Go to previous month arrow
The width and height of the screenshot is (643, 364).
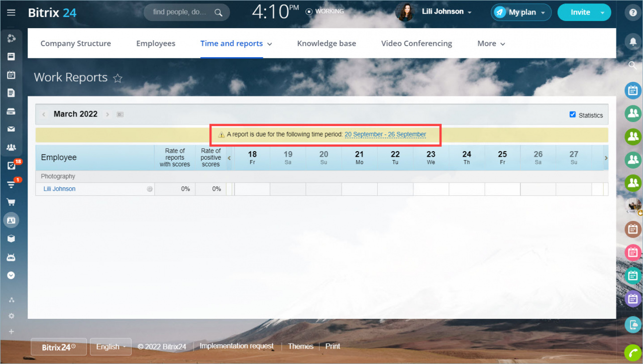[44, 114]
